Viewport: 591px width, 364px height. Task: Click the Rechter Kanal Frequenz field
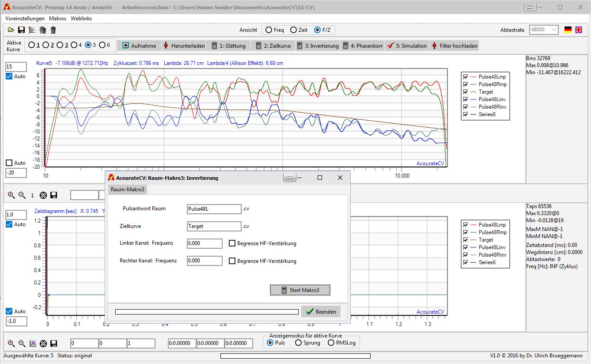[205, 261]
